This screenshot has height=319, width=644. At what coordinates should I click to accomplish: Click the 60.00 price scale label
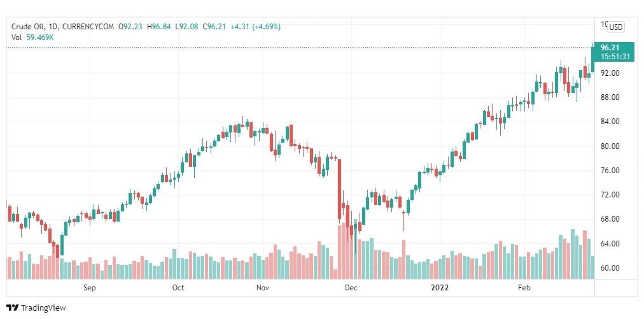(610, 268)
